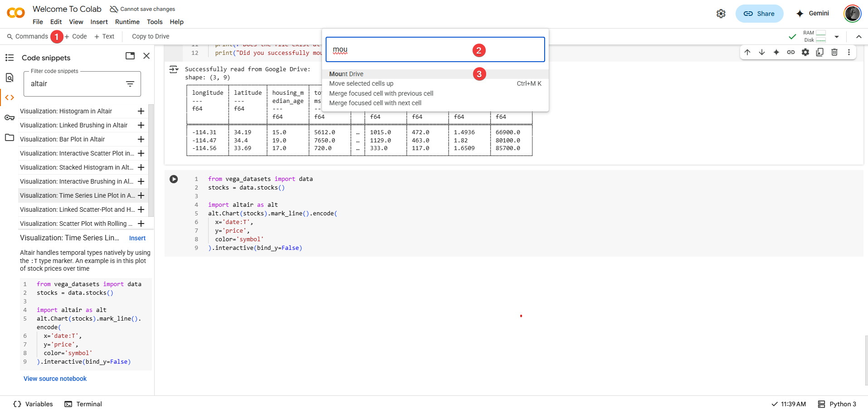Close the Code snippets panel

point(146,56)
